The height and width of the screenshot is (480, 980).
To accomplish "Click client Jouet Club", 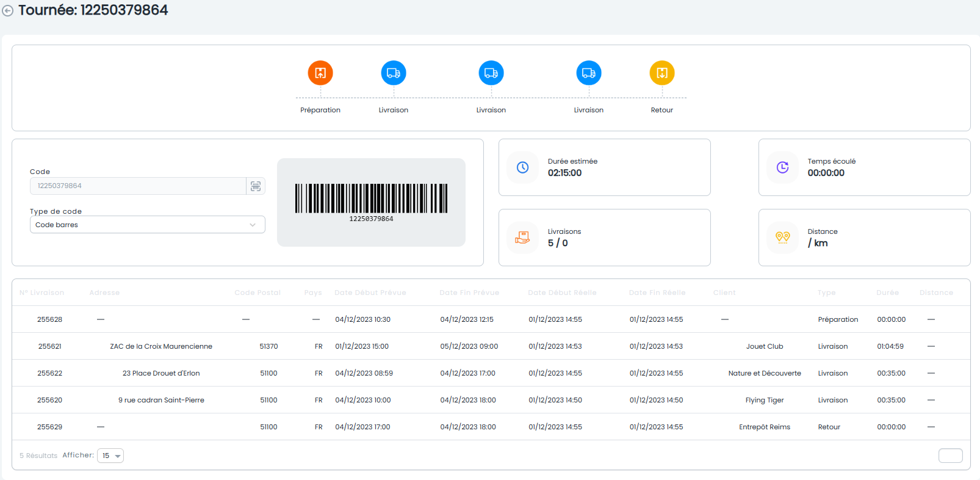I will pyautogui.click(x=765, y=346).
